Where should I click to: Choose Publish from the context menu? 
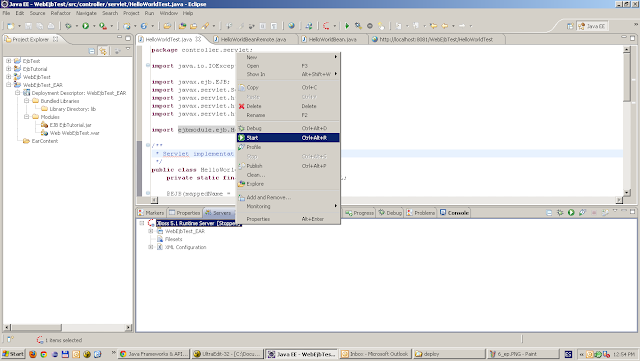coord(288,166)
